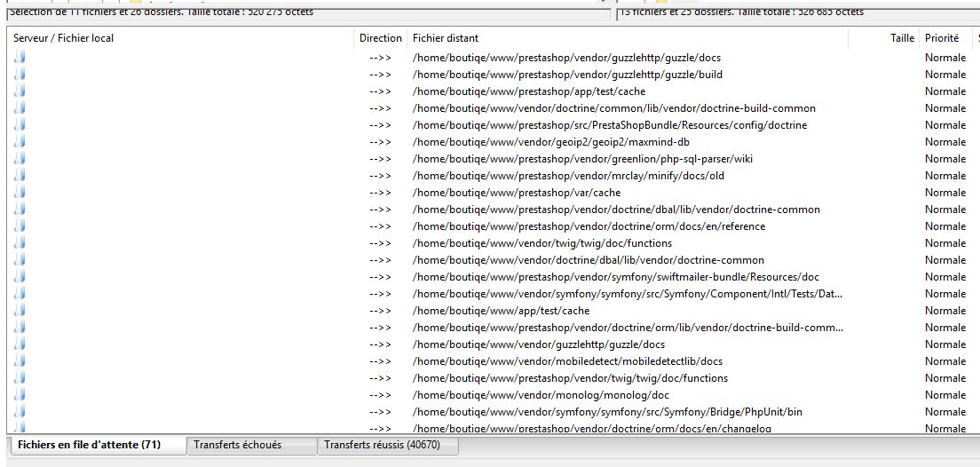The height and width of the screenshot is (467, 980).
Task: Click the folder icon of www/vendor/doctrine/dbal/lib row
Action: click(20, 260)
